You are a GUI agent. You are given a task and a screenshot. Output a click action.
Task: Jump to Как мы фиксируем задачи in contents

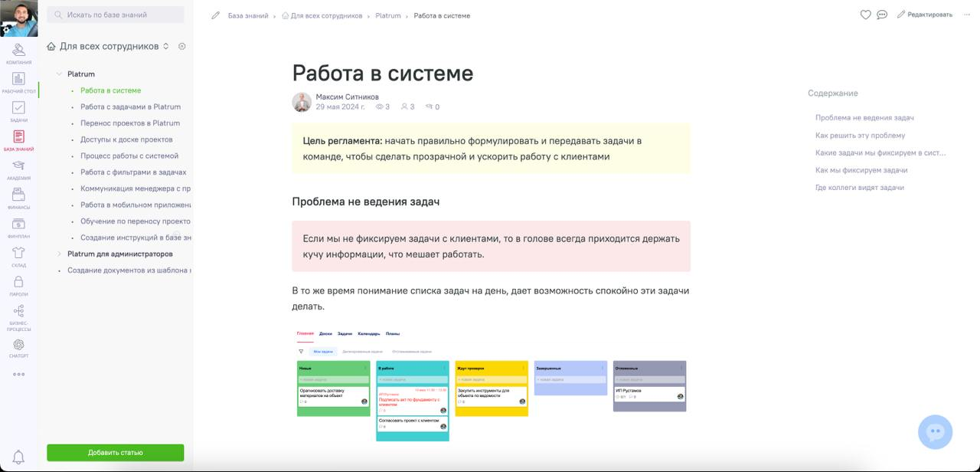point(861,170)
